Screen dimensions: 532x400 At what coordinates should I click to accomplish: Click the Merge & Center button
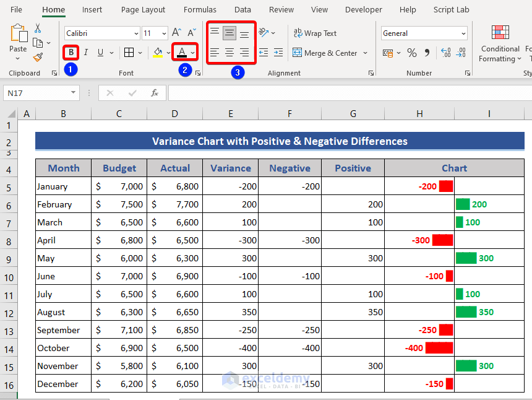(325, 53)
